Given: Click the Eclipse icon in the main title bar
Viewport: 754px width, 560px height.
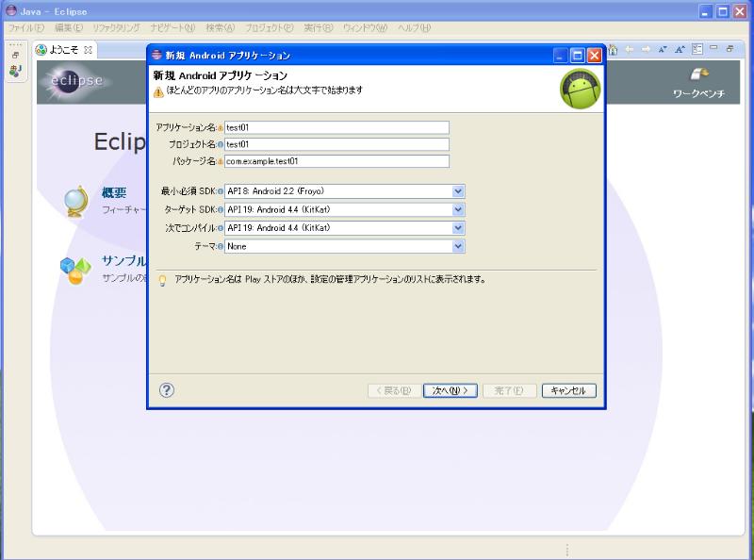Looking at the screenshot, I should tap(11, 10).
